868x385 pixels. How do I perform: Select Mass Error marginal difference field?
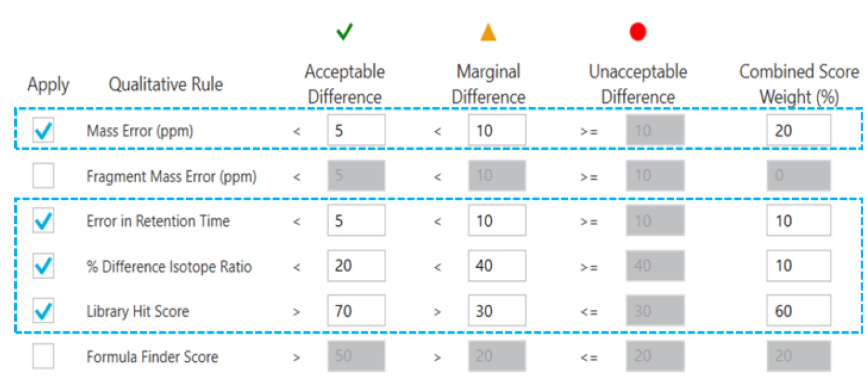tap(497, 130)
